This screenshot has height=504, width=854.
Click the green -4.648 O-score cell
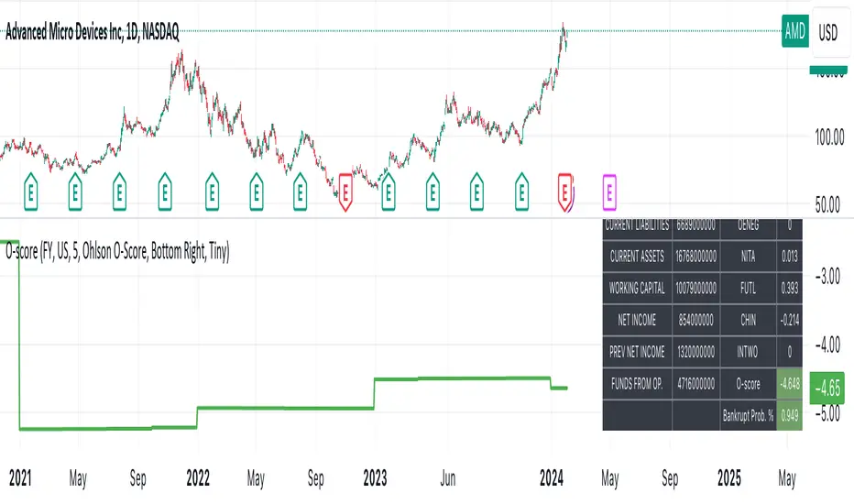click(x=789, y=384)
